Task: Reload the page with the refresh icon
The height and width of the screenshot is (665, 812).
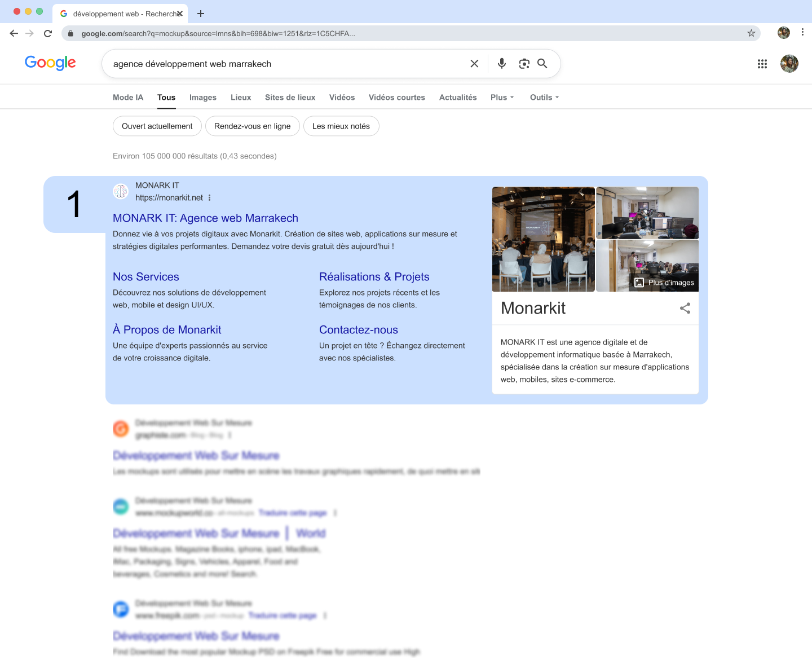Action: pos(48,33)
